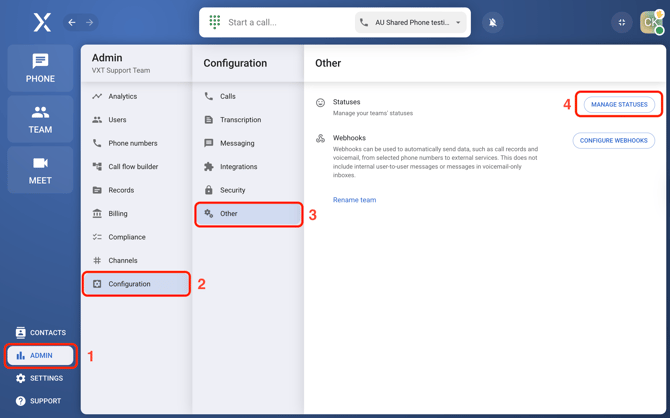670x418 pixels.
Task: Toggle the muted notifications bell
Action: point(493,22)
